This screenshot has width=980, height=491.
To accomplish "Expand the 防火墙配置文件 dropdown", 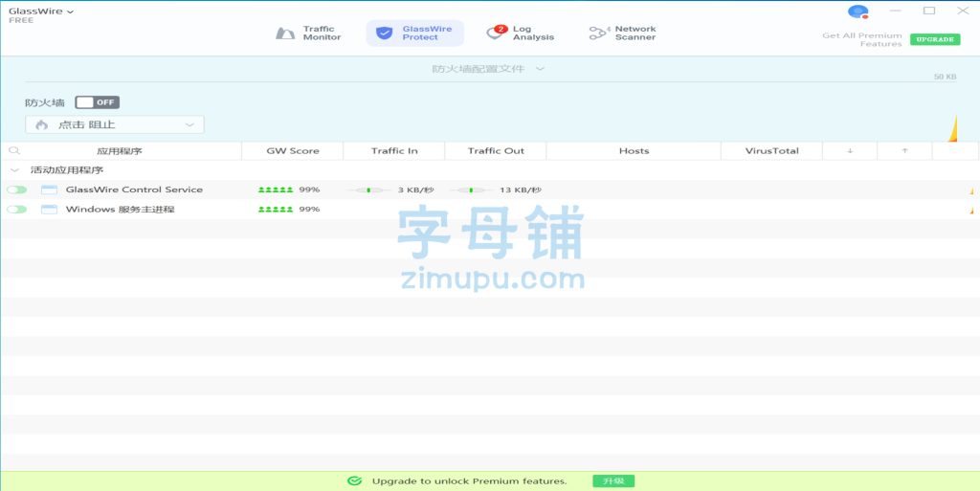I will click(489, 69).
